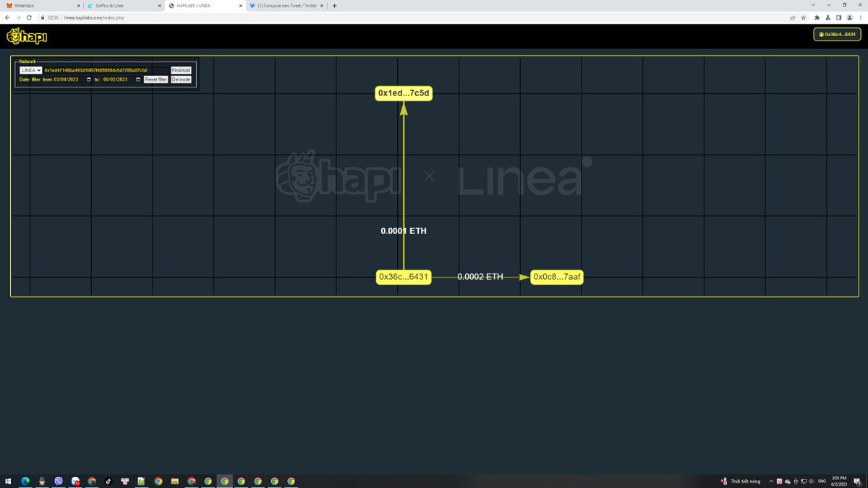Screen dimensions: 868x488
Task: Open the LINEA network dropdown
Action: pyautogui.click(x=30, y=70)
